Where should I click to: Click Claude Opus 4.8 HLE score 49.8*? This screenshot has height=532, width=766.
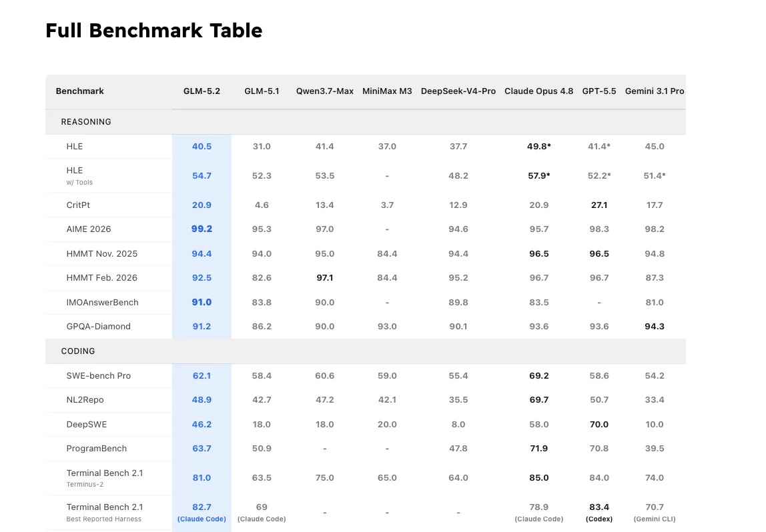(x=539, y=147)
